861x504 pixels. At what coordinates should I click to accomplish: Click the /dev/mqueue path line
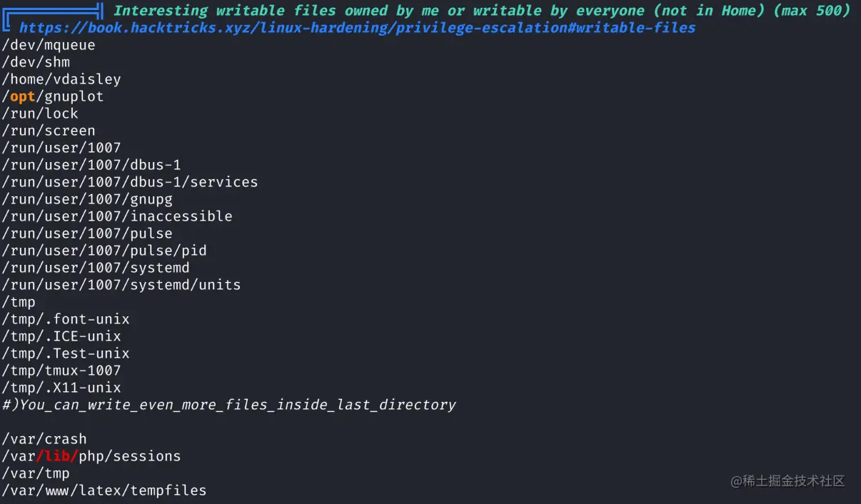tap(49, 45)
